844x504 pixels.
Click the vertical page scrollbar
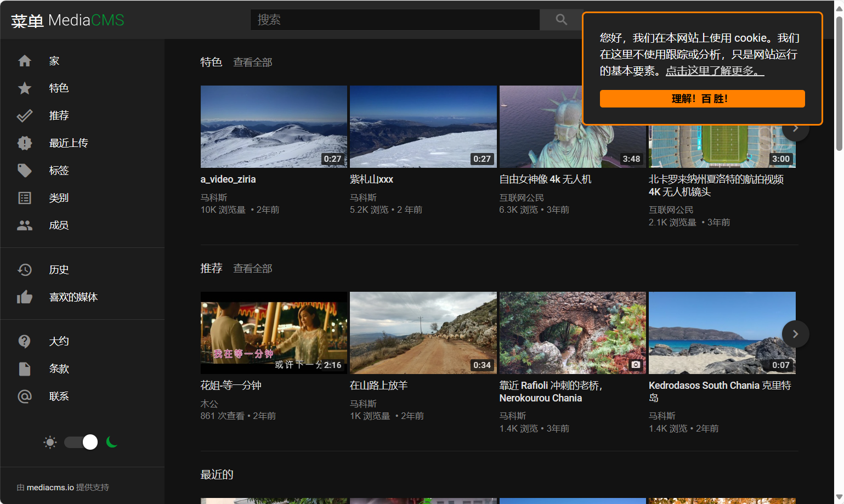(x=839, y=82)
